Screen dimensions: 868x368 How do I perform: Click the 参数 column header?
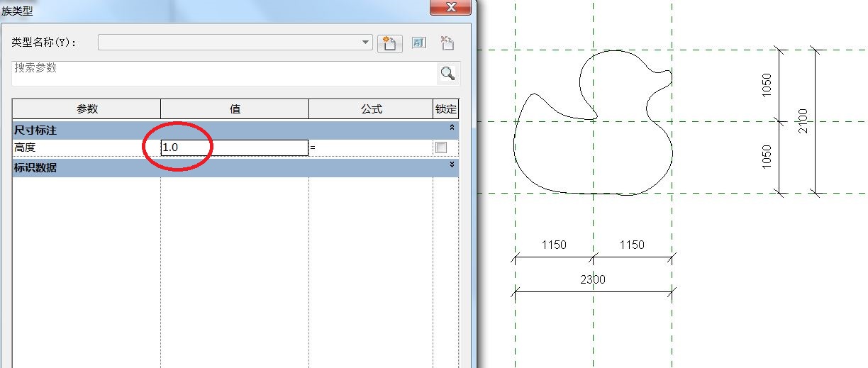[x=87, y=109]
